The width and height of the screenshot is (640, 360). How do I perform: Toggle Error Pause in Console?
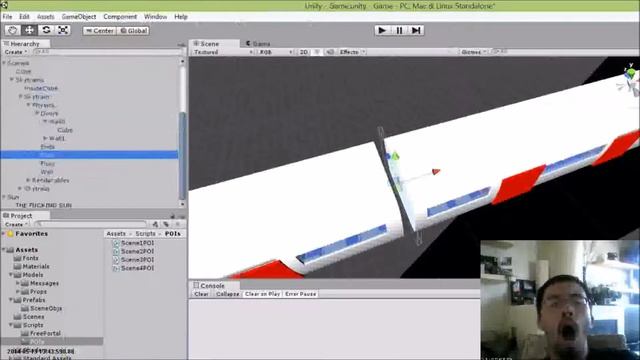(301, 294)
